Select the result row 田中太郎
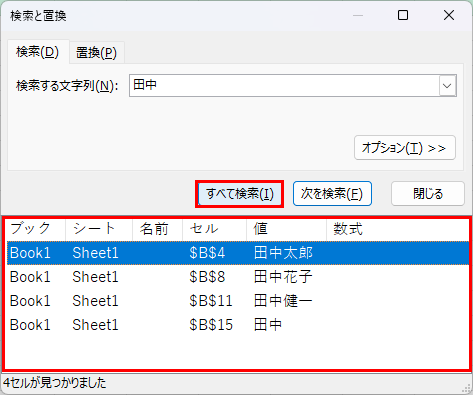This screenshot has width=473, height=395. pyautogui.click(x=238, y=253)
